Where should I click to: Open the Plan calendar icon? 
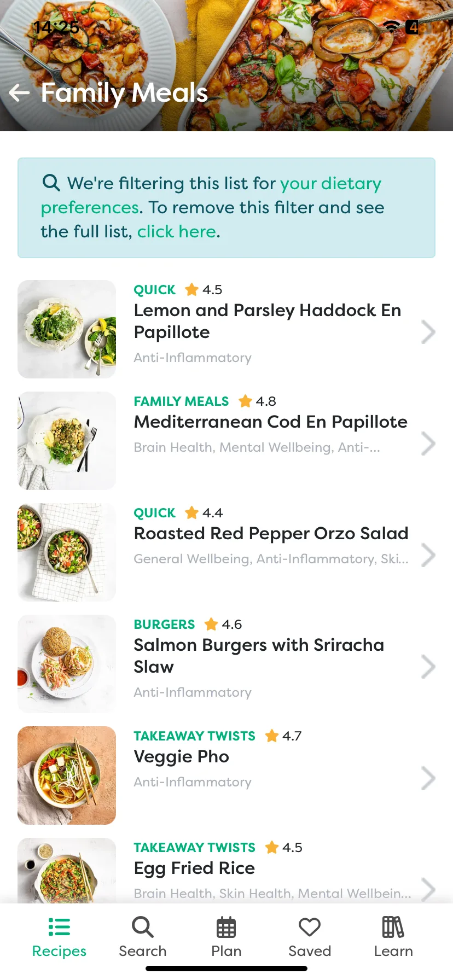[x=226, y=927]
